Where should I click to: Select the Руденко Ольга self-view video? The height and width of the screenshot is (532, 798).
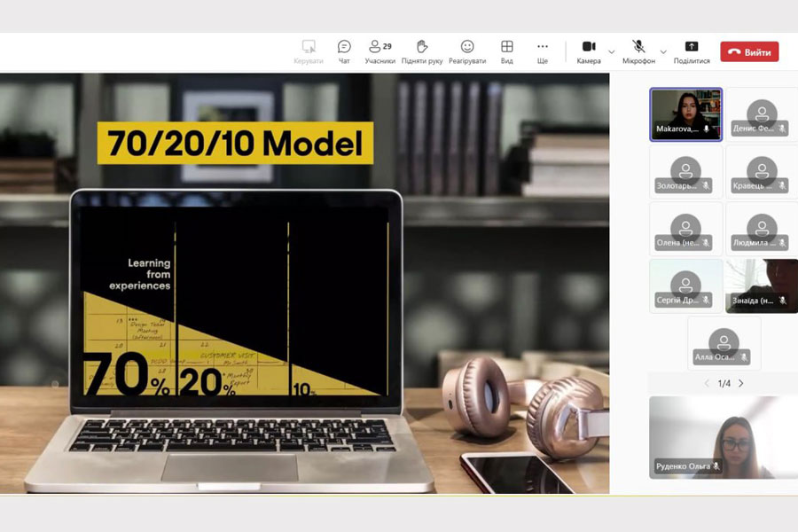(724, 437)
